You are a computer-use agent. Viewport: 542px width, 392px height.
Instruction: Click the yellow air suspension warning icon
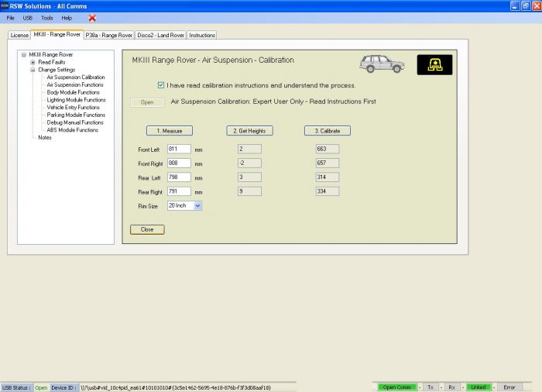tap(434, 65)
